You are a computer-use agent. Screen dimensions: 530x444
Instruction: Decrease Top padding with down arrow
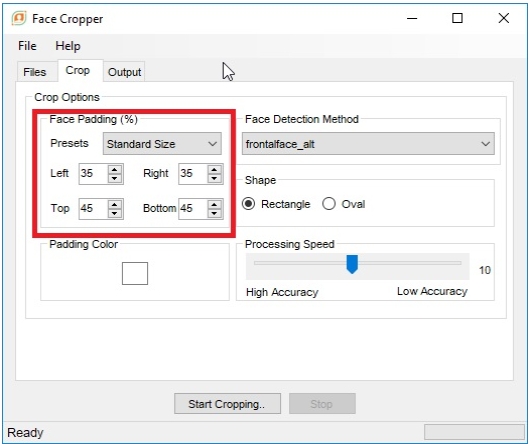115,213
